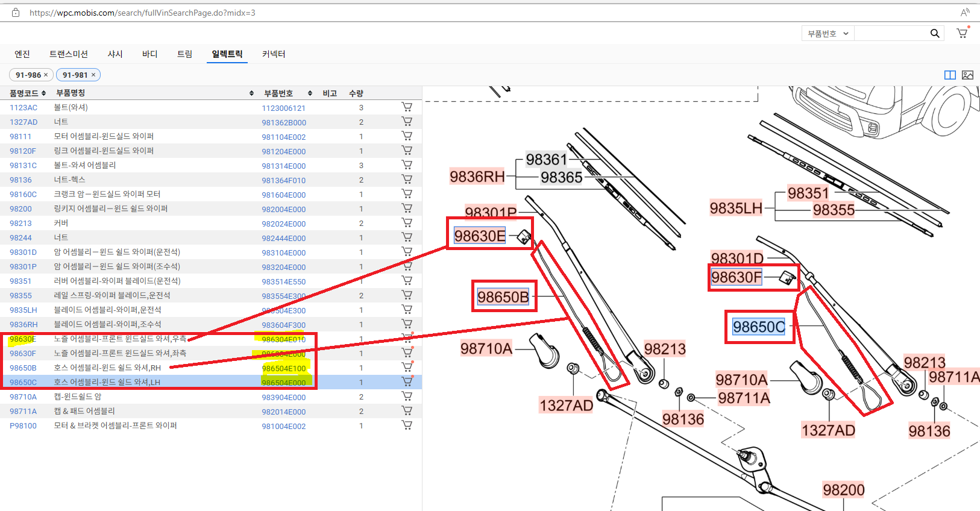Viewport: 980px width, 511px height.
Task: Click diagram label 98301D
Action: click(737, 259)
